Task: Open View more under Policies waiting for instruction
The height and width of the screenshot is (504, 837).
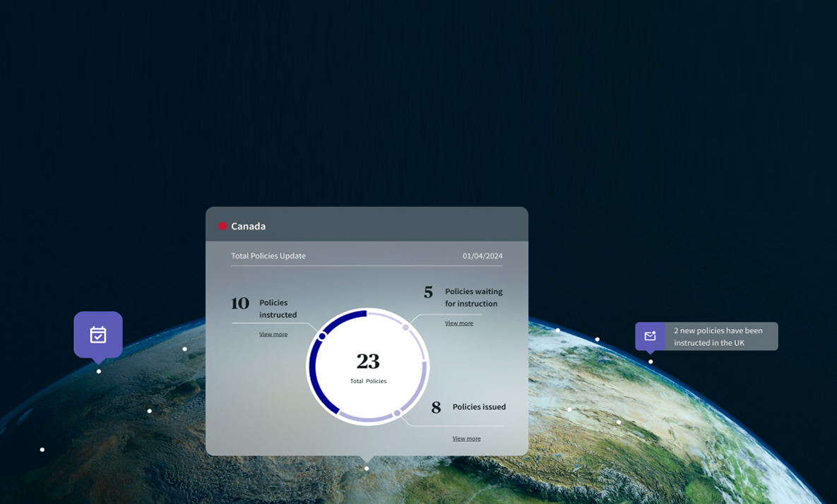Action: click(459, 323)
